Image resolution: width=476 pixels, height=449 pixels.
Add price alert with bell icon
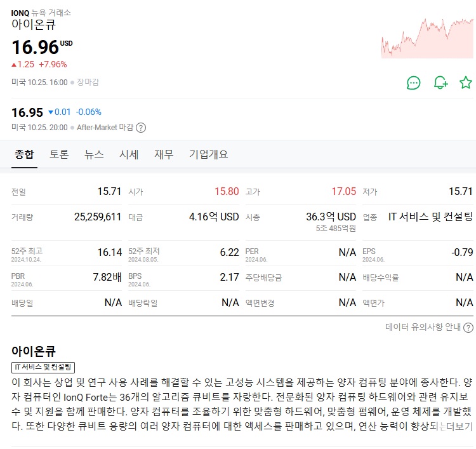[441, 83]
